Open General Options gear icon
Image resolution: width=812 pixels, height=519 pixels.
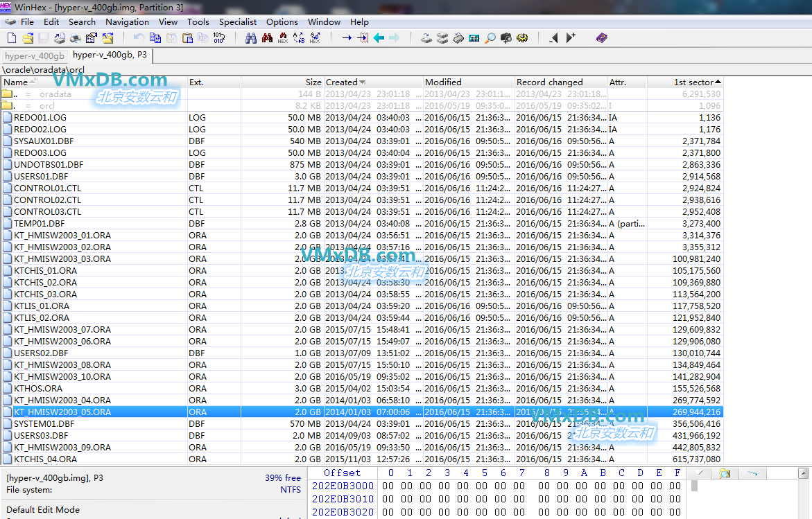pos(522,38)
